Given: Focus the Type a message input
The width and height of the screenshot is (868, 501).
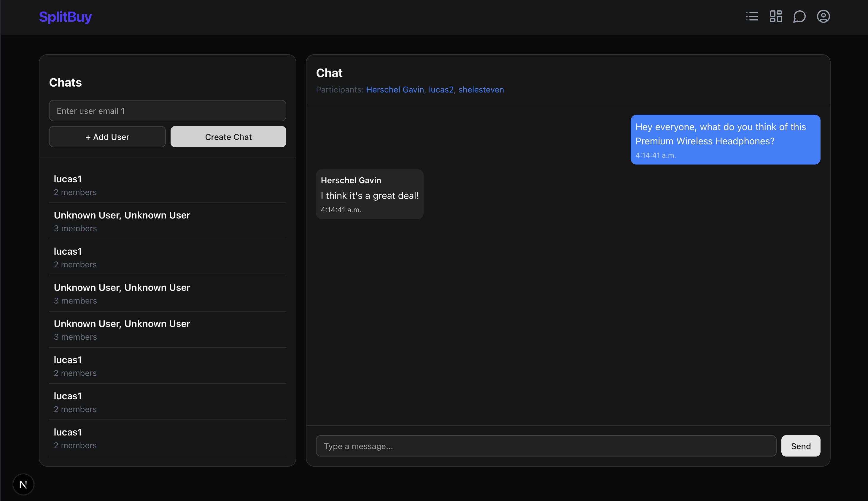Looking at the screenshot, I should pos(546,446).
